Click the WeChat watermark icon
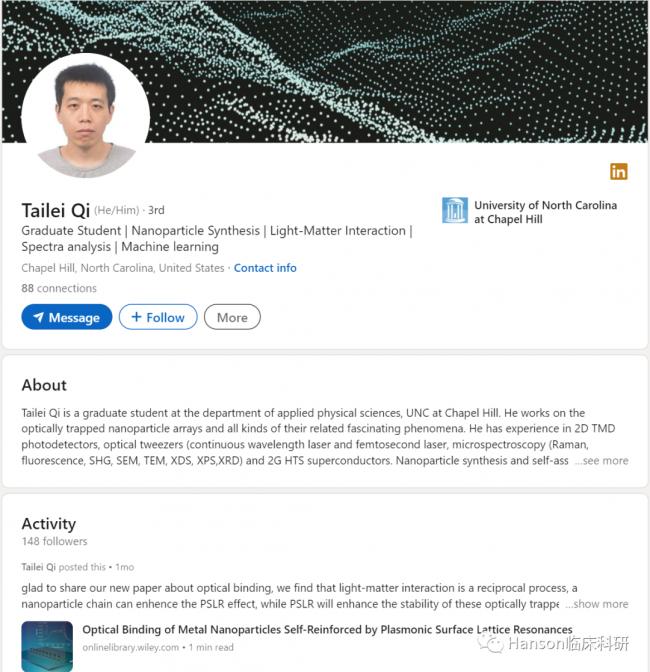Image resolution: width=650 pixels, height=672 pixels. (x=490, y=644)
